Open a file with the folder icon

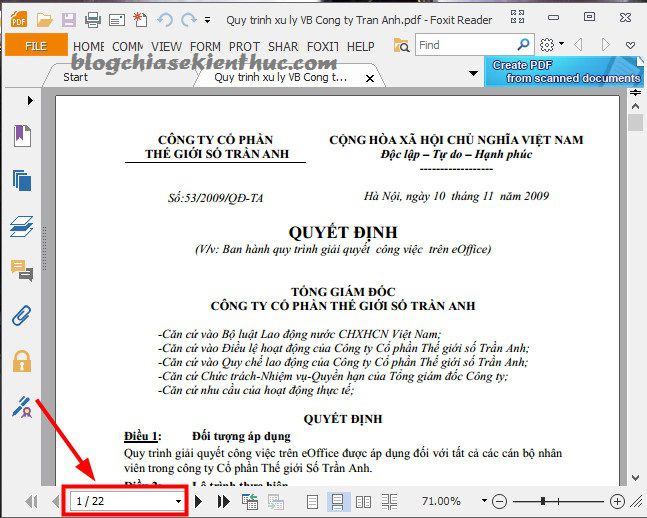point(44,19)
